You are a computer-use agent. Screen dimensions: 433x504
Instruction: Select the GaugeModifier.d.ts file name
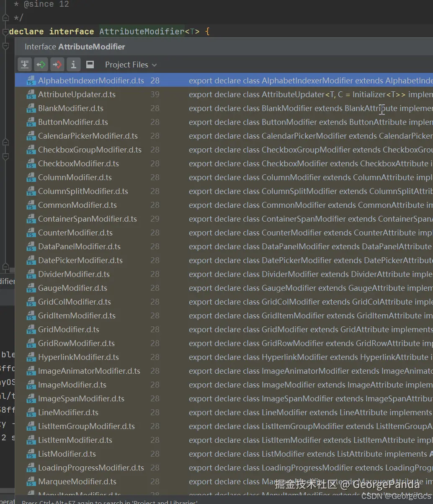tap(72, 288)
